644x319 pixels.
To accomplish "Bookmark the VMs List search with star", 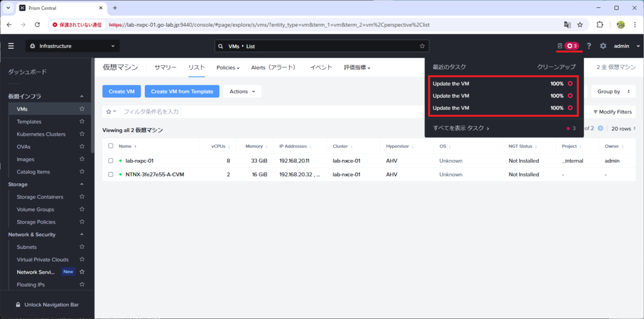I will (422, 46).
